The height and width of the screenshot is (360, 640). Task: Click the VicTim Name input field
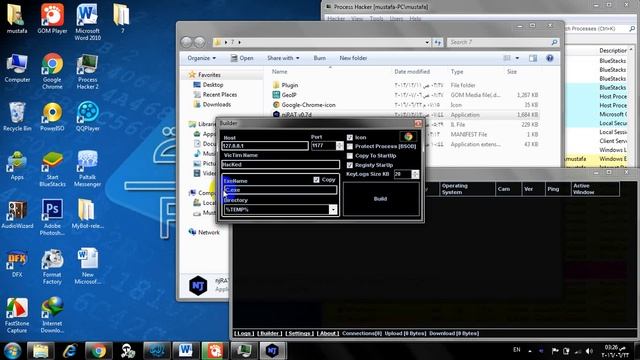280,164
